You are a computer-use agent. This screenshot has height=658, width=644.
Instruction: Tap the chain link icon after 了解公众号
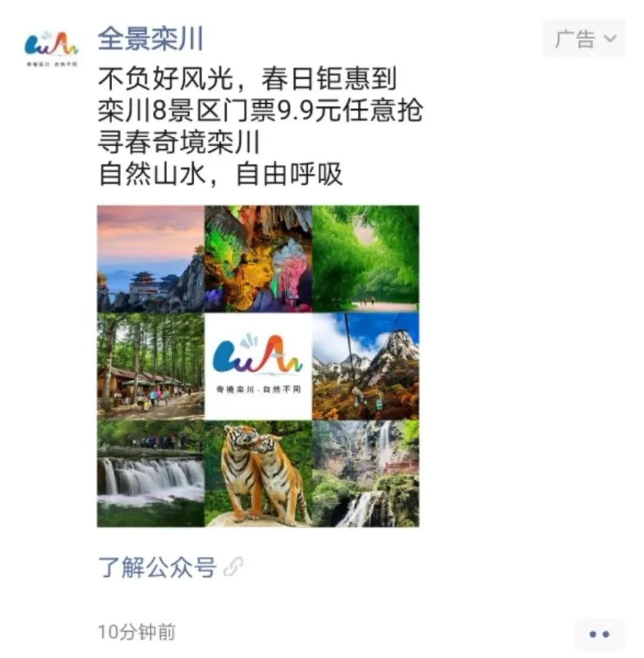tap(233, 567)
